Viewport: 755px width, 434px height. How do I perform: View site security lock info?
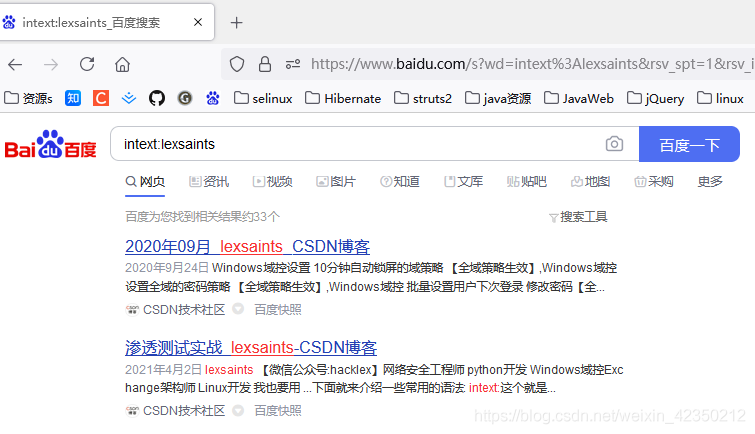265,64
